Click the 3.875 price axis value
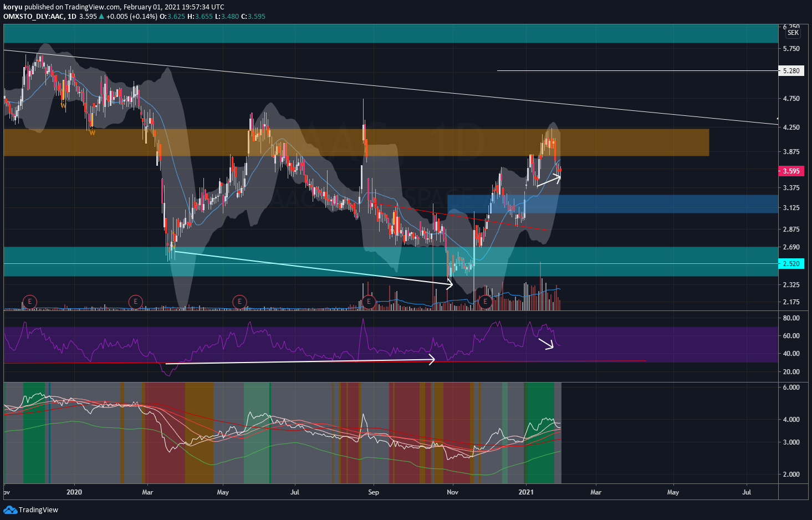812x520 pixels. point(791,151)
